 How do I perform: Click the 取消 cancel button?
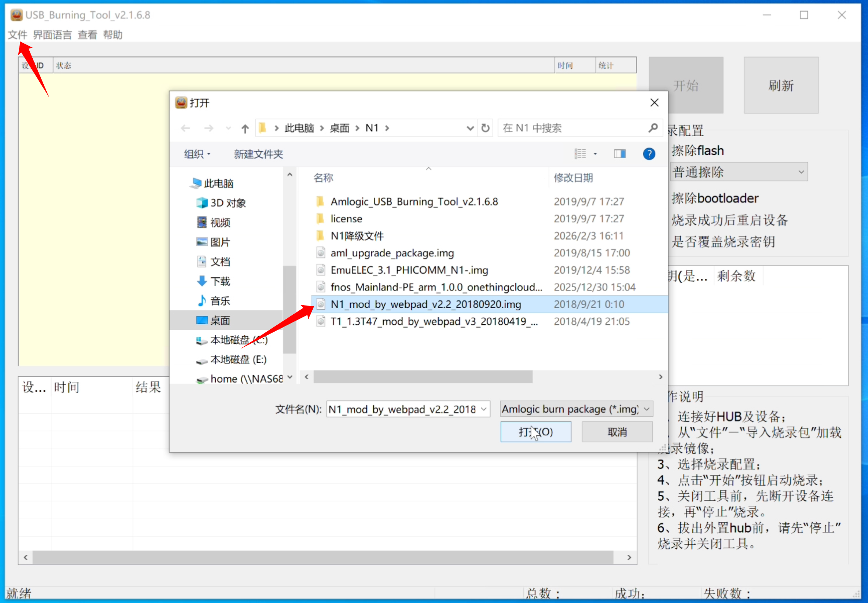(617, 432)
